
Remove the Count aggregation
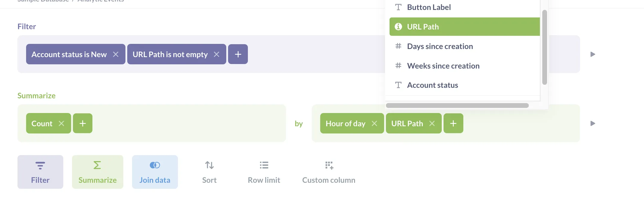pyautogui.click(x=61, y=124)
